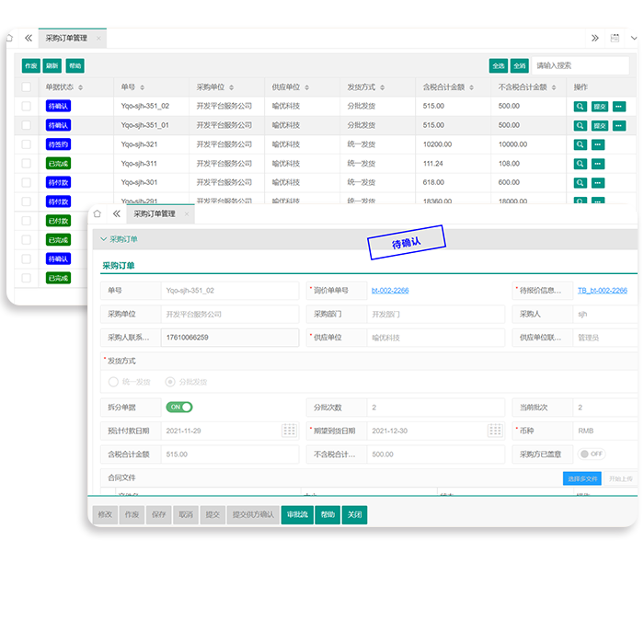Image resolution: width=644 pixels, height=644 pixels.
Task: View details of order Yqo-sjh-351_02 with magnifier
Action: pos(580,107)
